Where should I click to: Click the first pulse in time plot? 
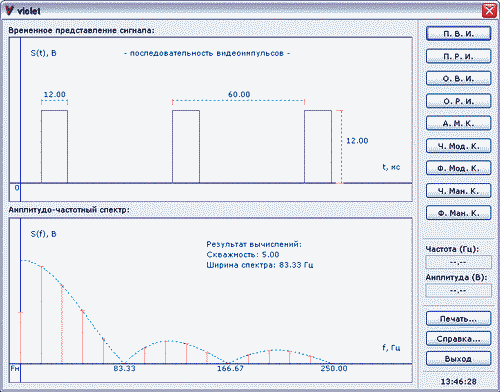54,147
